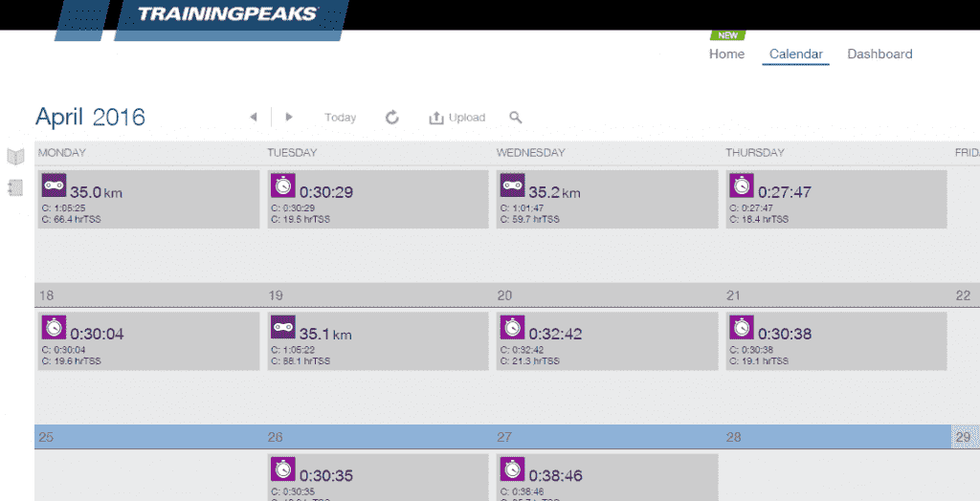980x501 pixels.
Task: Open the calendar search magnifier
Action: [x=515, y=118]
